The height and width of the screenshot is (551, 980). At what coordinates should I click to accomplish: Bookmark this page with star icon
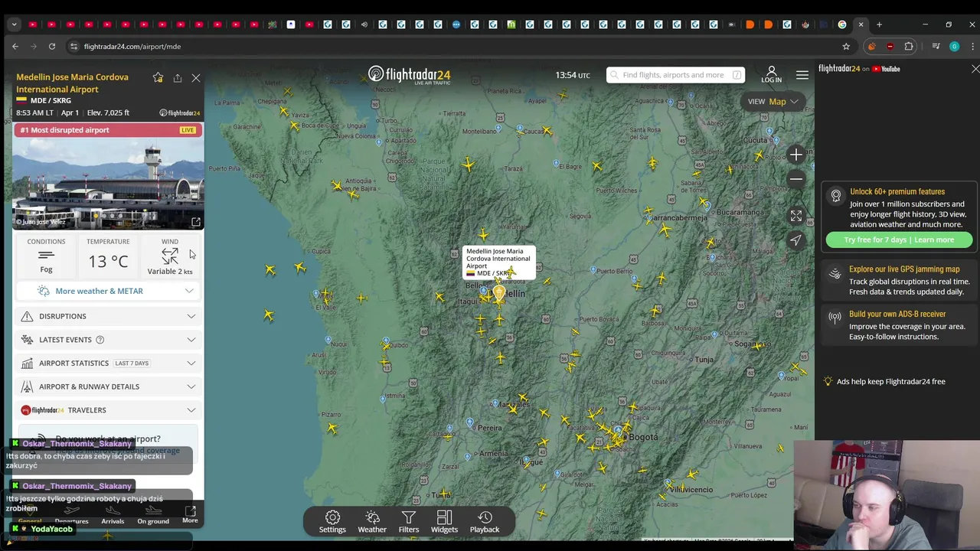coord(846,47)
